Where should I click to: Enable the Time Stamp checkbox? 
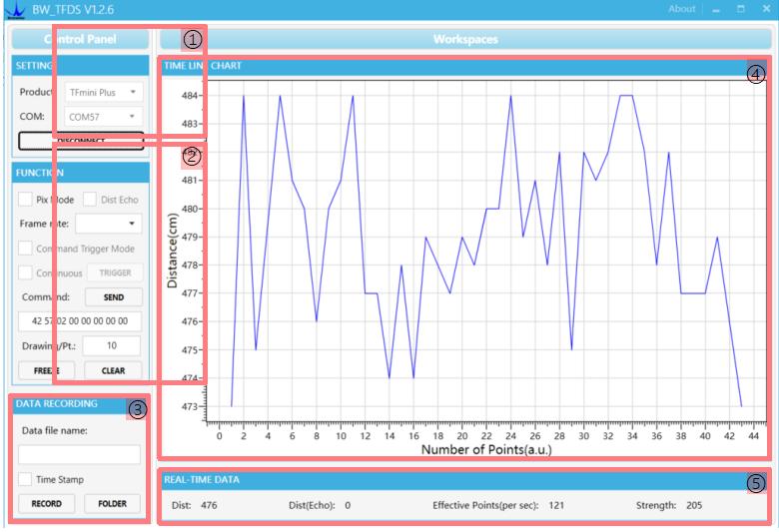(x=25, y=479)
